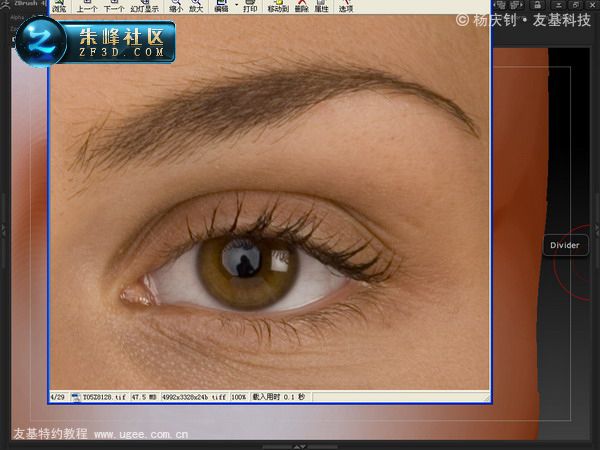Screen dimensions: 600x450
Task: Print the image with 打印
Action: tap(250, 6)
